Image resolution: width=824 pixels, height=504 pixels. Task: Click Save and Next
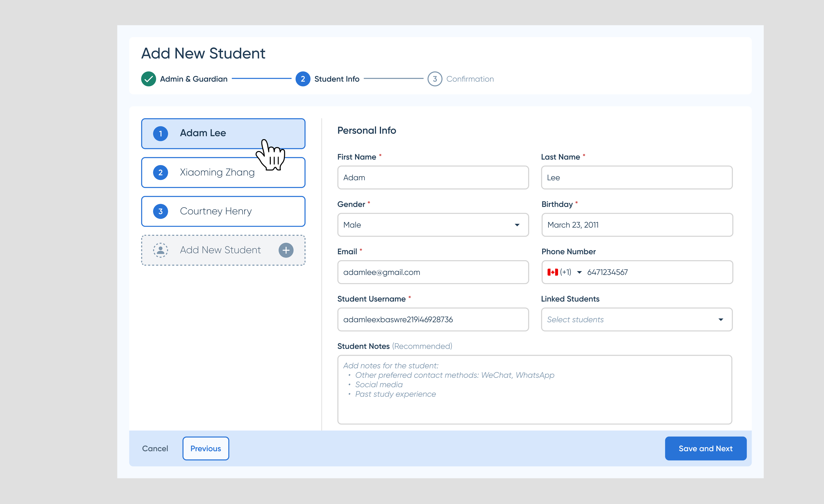(x=706, y=449)
